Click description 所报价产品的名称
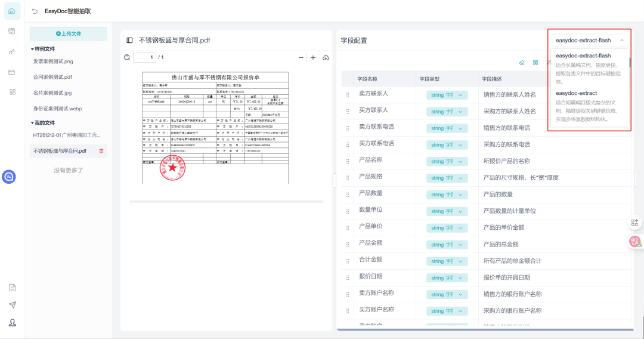The height and width of the screenshot is (339, 644). point(507,161)
